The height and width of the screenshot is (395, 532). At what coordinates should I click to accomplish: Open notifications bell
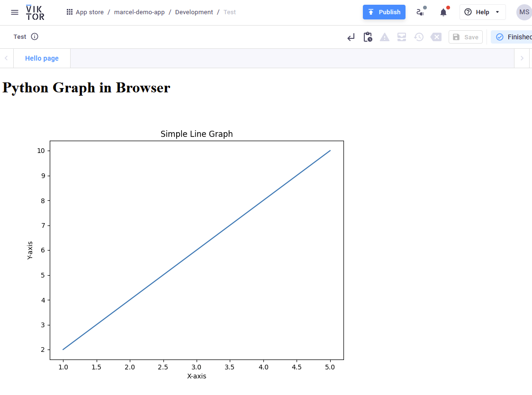tap(443, 13)
